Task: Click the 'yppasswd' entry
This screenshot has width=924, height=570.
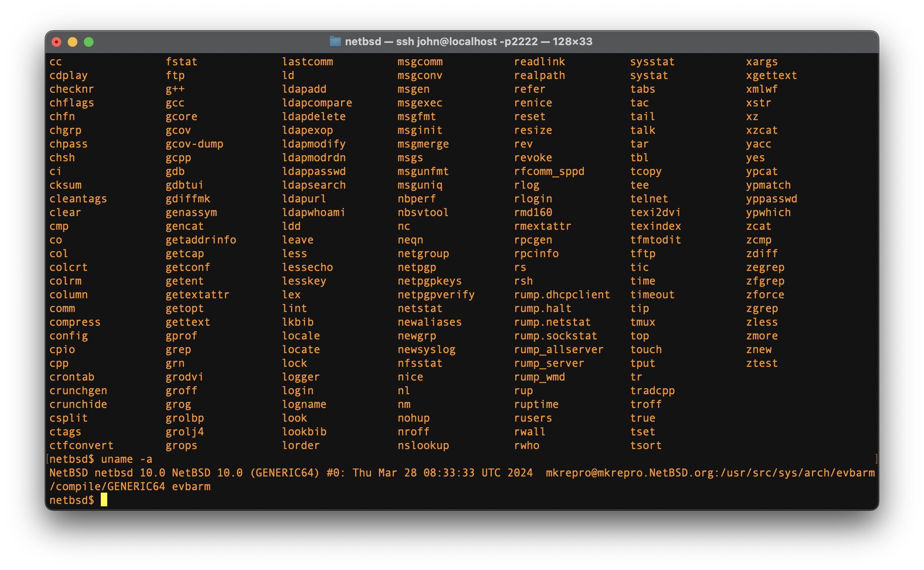Action: click(772, 199)
